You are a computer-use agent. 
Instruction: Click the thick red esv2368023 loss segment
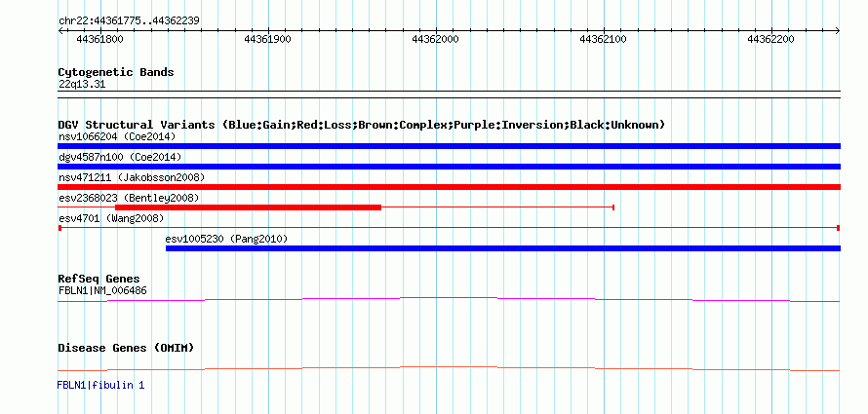(x=248, y=207)
